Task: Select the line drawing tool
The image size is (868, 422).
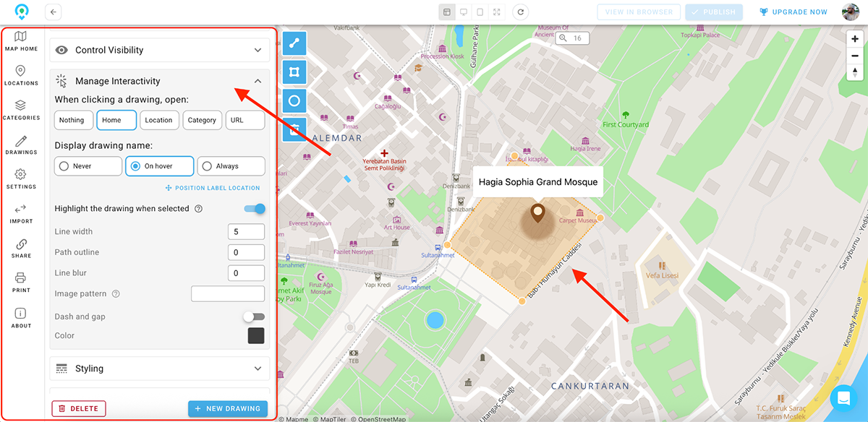Action: (x=294, y=43)
